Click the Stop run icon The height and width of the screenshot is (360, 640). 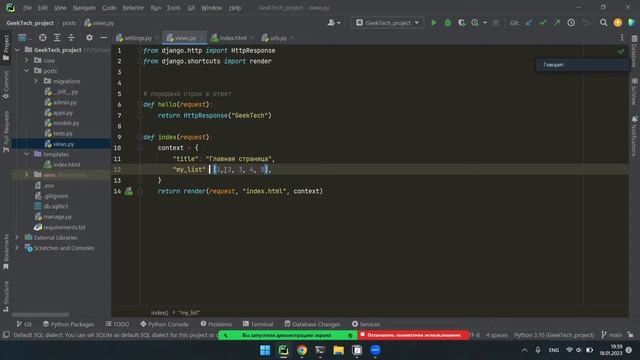coord(496,23)
